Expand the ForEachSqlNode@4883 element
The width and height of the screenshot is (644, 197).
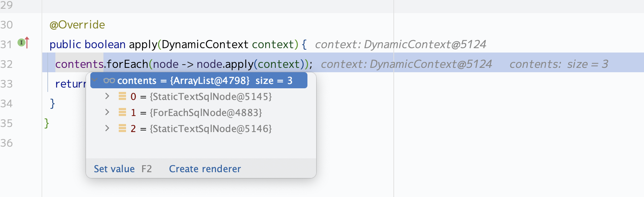click(x=107, y=112)
